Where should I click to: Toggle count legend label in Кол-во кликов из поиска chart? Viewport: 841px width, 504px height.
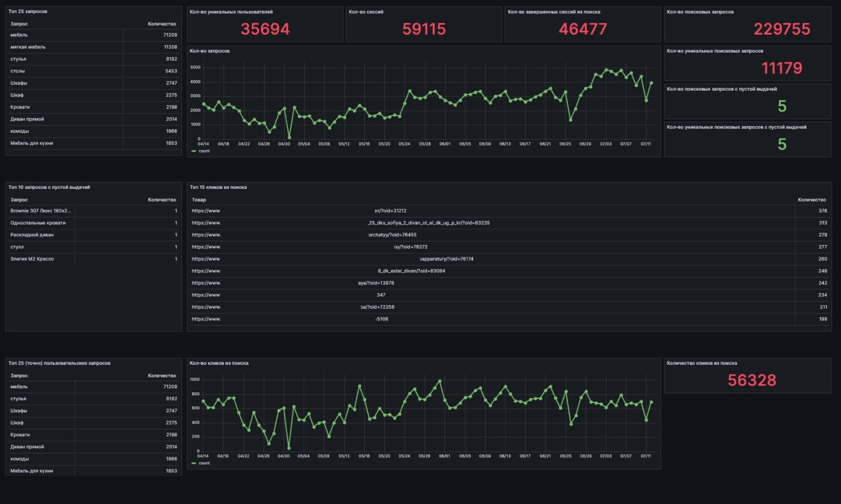[204, 463]
